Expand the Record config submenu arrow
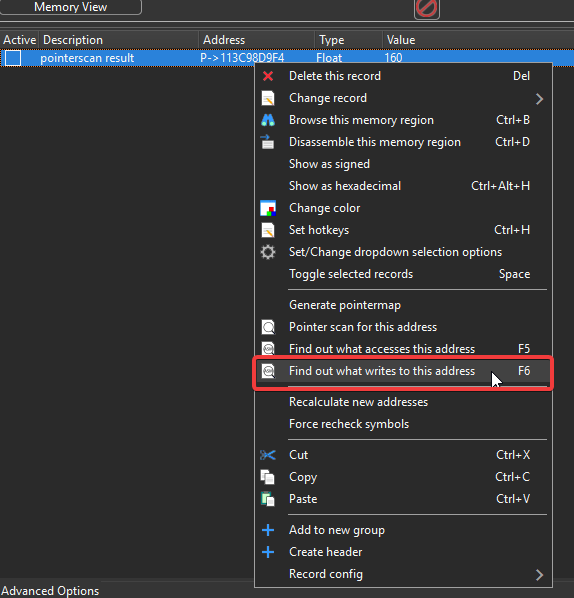574x598 pixels. 539,575
